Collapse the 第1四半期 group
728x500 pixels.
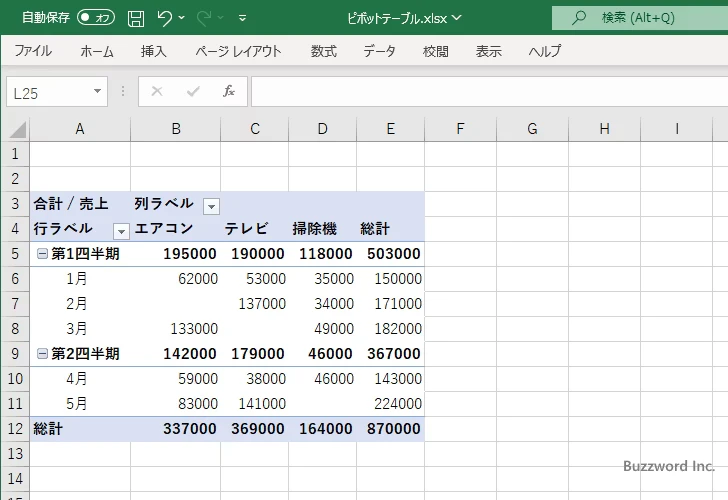(x=42, y=253)
